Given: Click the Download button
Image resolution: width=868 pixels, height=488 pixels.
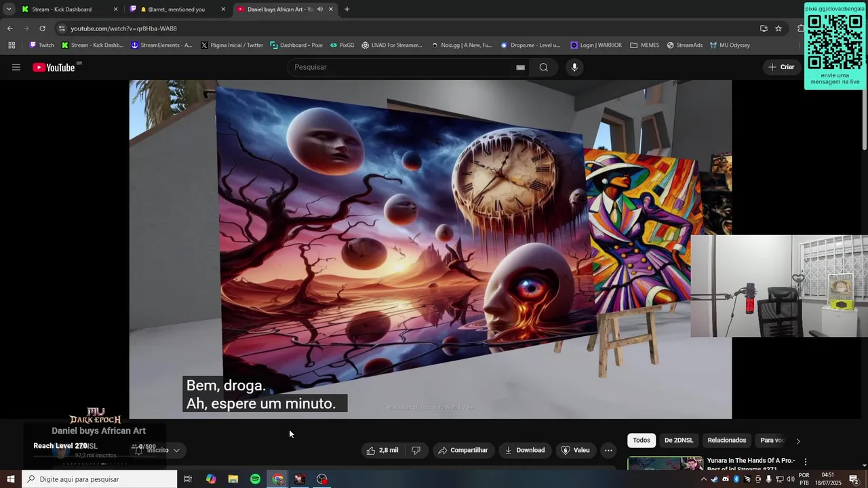Looking at the screenshot, I should click(x=525, y=450).
